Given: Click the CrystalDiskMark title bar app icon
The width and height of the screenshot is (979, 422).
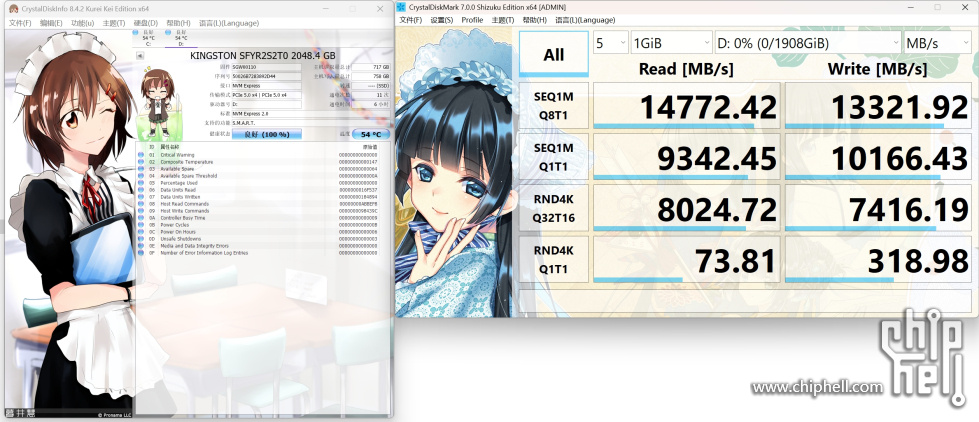Looking at the screenshot, I should tap(403, 7).
